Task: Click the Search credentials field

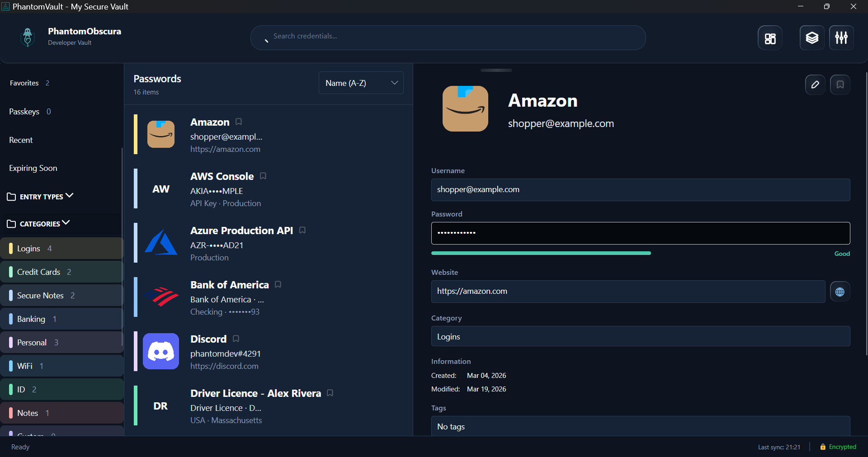Action: click(448, 37)
